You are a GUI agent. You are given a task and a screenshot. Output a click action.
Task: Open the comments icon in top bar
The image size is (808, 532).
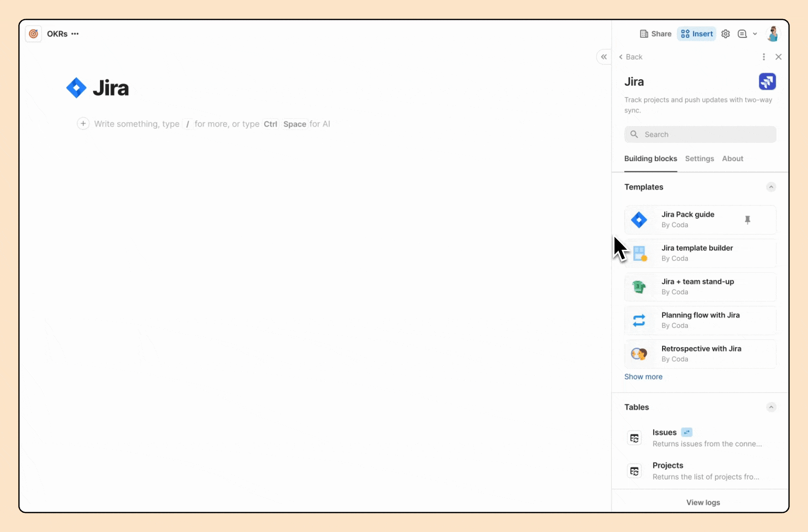[x=742, y=34]
